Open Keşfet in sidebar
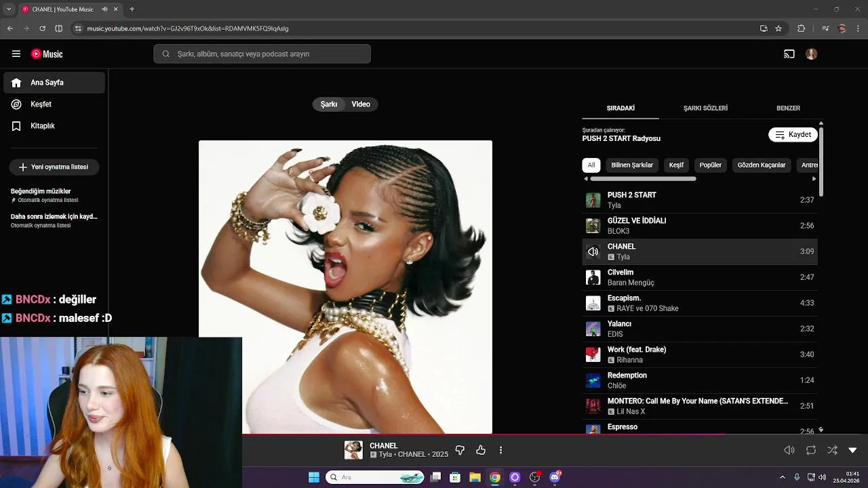Viewport: 868px width, 488px height. (x=54, y=104)
